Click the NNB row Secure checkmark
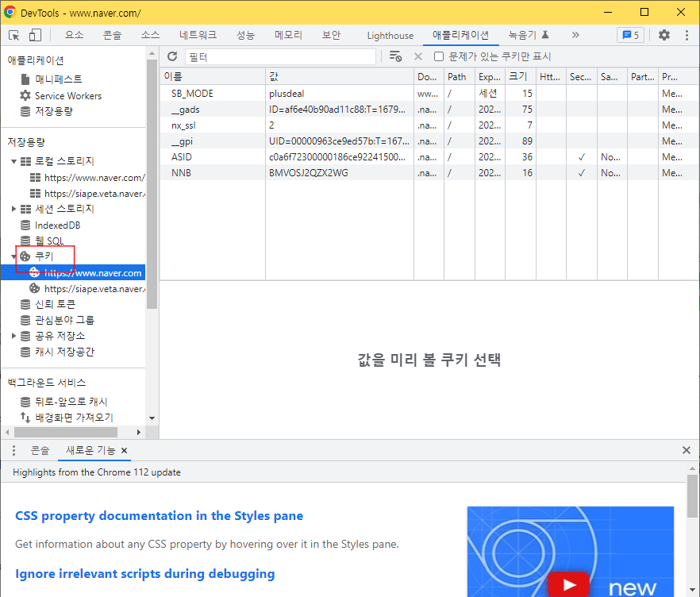Viewport: 700px width, 597px height. click(x=581, y=173)
